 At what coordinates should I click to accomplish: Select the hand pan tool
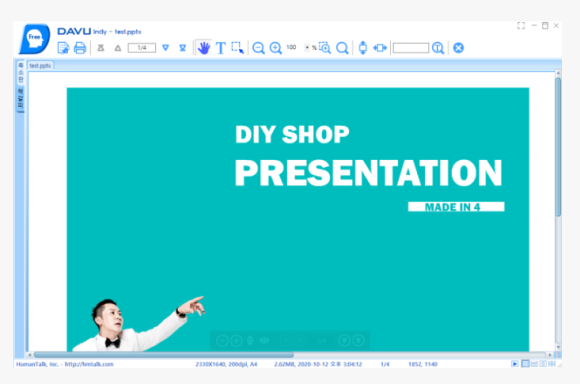click(x=203, y=48)
